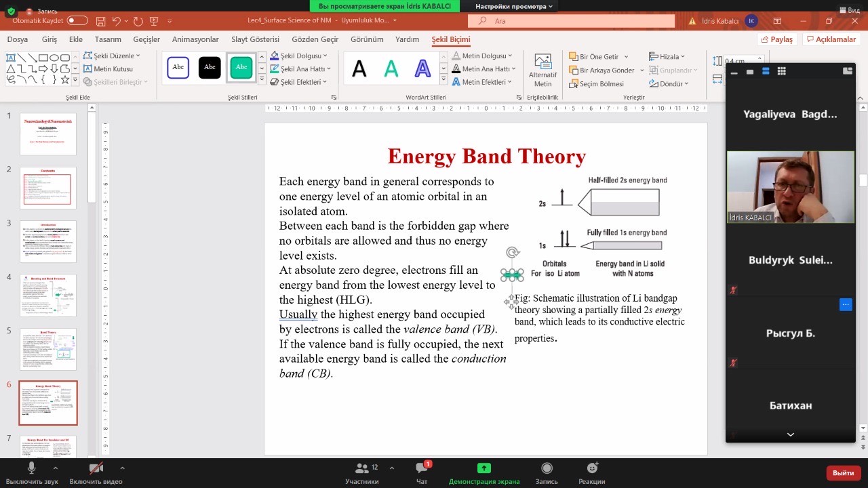The image size is (868, 488).
Task: Open the Настройки просмотра dropdown
Action: (514, 6)
